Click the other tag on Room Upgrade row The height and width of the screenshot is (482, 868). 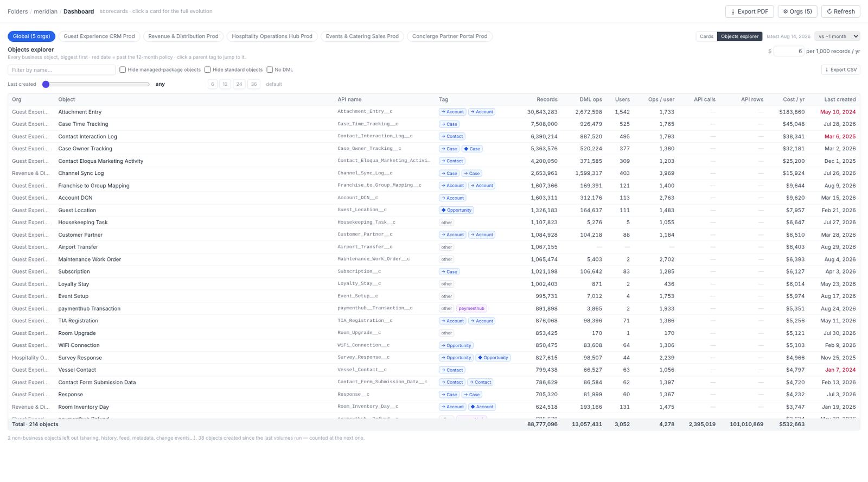coord(446,333)
